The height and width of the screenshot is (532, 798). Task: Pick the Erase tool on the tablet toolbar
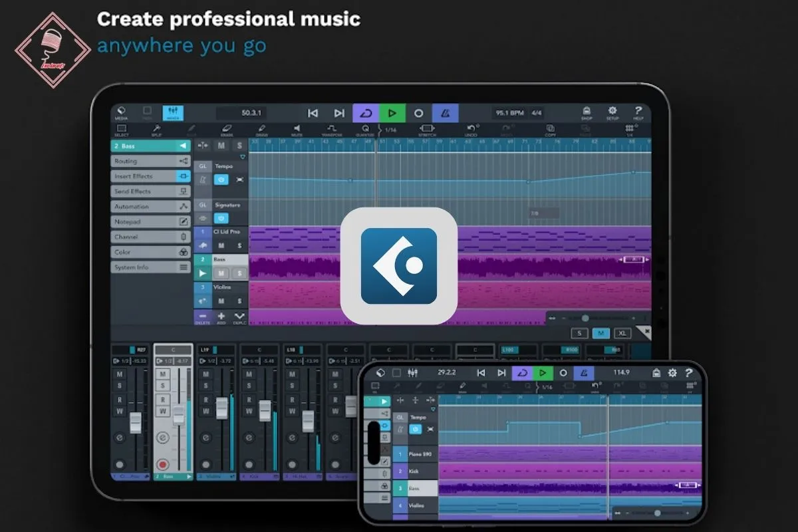click(x=227, y=130)
